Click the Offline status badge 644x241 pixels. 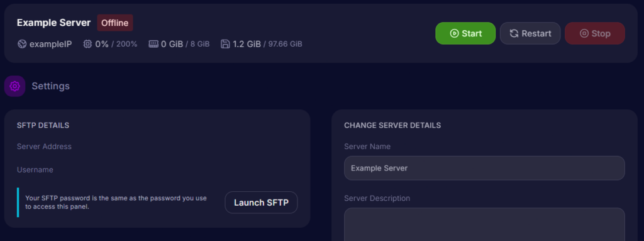tap(115, 23)
